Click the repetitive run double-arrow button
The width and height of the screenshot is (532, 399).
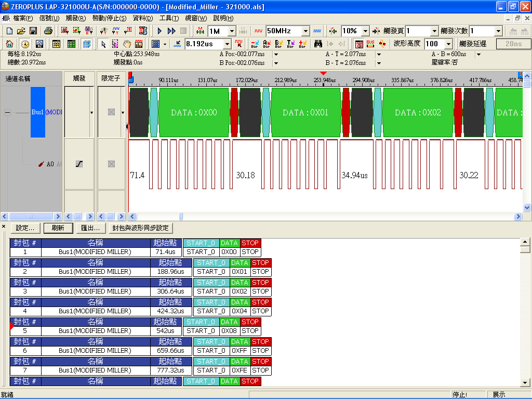pyautogui.click(x=171, y=31)
